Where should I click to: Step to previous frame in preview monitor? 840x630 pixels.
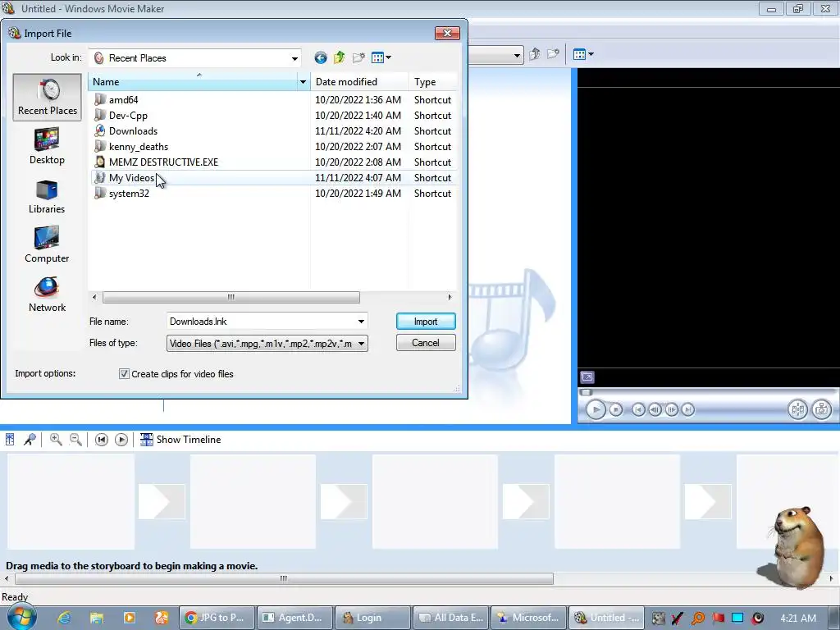(x=655, y=410)
